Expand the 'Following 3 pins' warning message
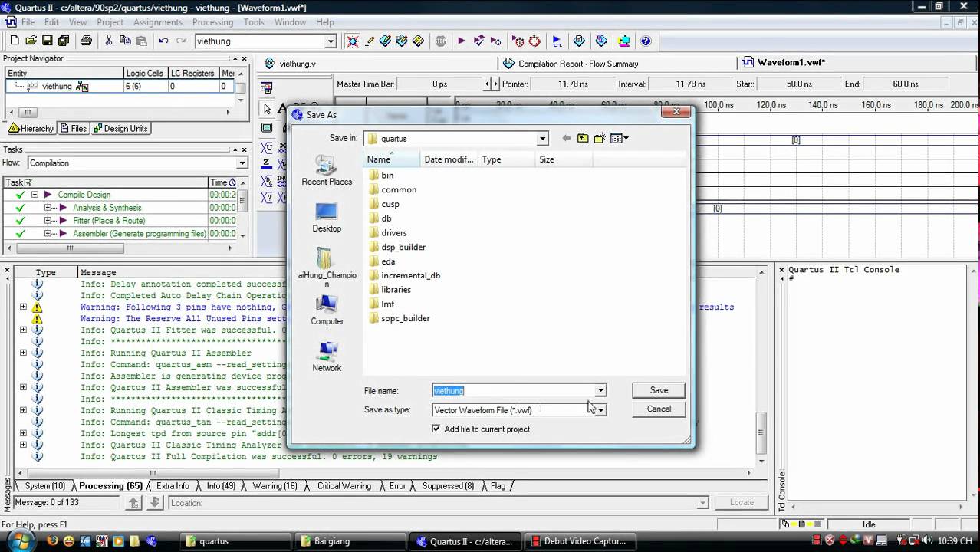Viewport: 980px width, 552px height. (23, 307)
